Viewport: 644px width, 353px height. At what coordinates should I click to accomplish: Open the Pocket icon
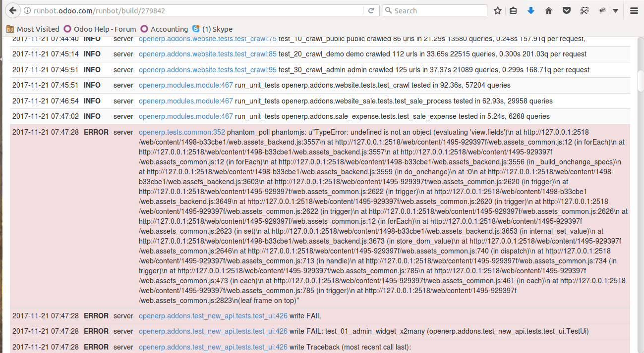tap(567, 10)
